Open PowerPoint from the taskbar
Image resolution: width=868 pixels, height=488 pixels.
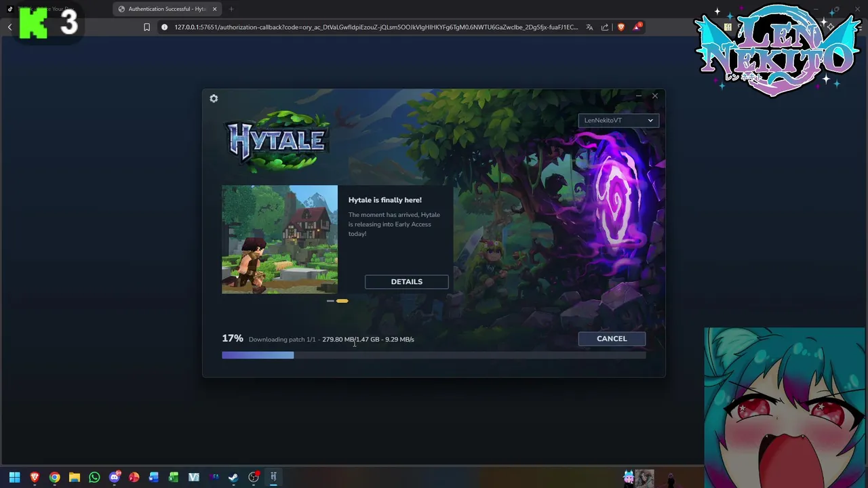[134, 477]
